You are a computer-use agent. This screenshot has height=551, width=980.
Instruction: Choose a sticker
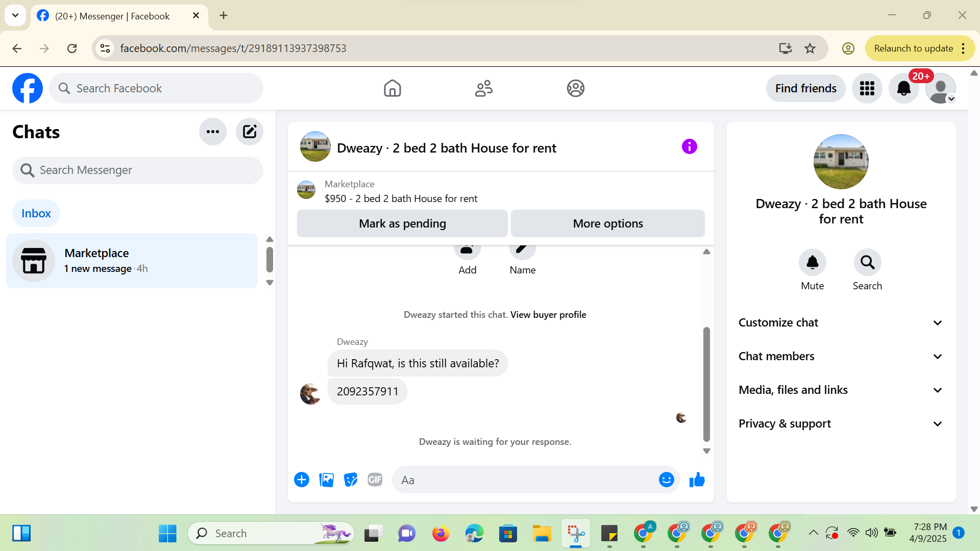pyautogui.click(x=351, y=480)
